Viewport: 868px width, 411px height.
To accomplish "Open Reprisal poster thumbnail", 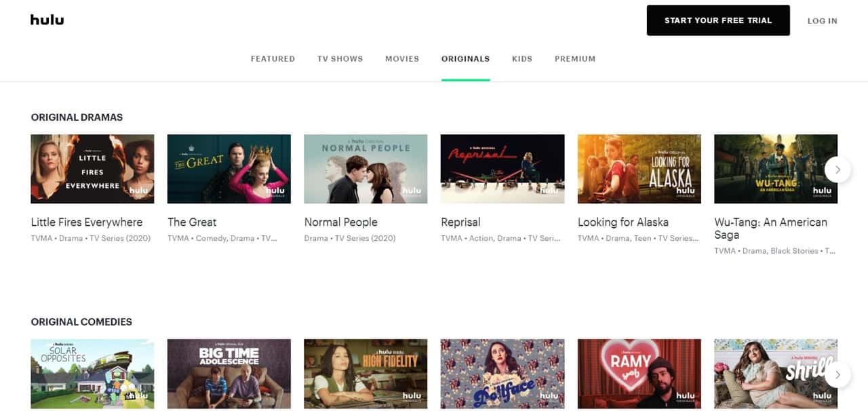I will [502, 169].
